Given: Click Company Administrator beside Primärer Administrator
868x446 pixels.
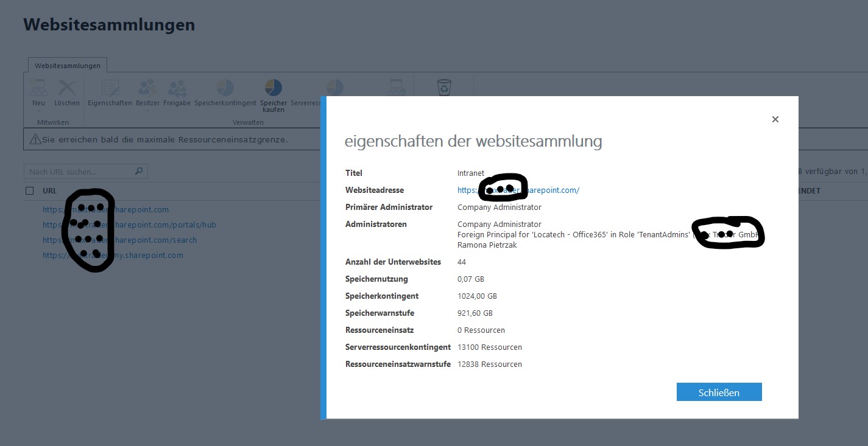Looking at the screenshot, I should [499, 207].
